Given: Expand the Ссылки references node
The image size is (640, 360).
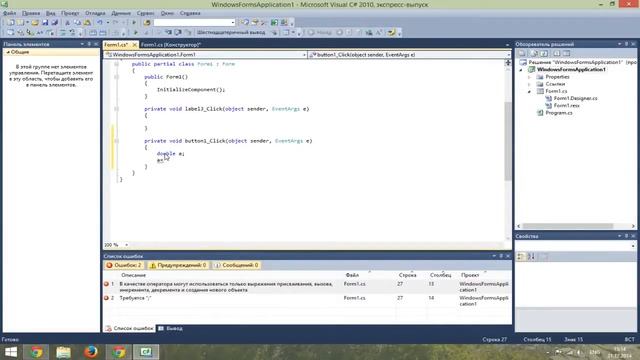Looking at the screenshot, I should 529,84.
